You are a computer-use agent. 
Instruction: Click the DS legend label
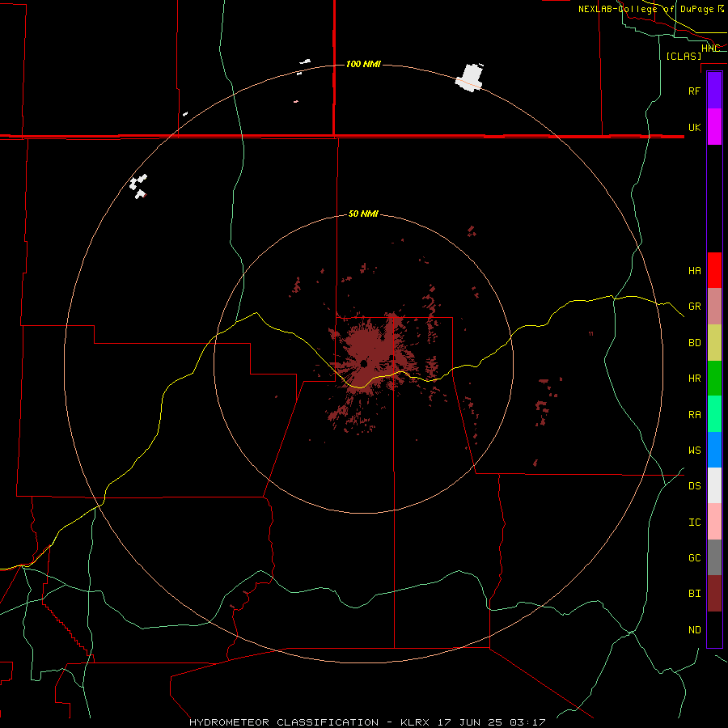coord(694,486)
